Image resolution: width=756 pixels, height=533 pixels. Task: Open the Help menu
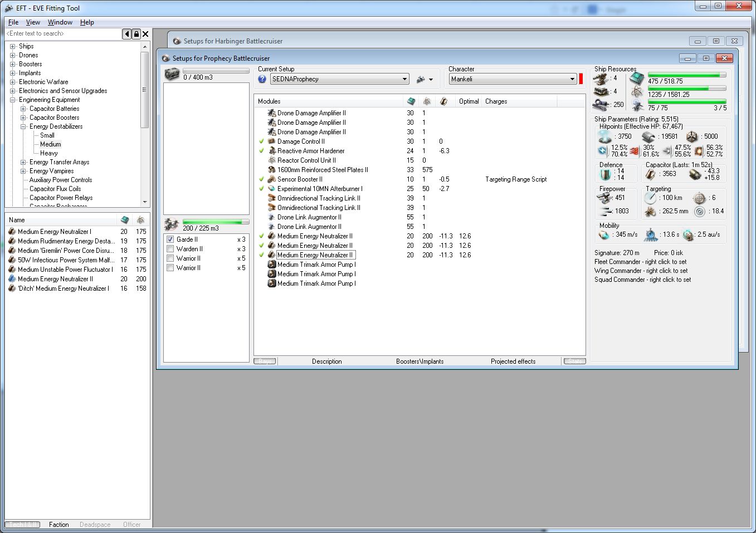[x=87, y=22]
